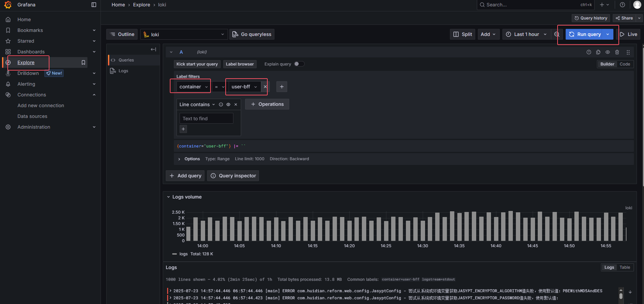Remove the container label filter
Image resolution: width=644 pixels, height=304 pixels.
pyautogui.click(x=265, y=87)
